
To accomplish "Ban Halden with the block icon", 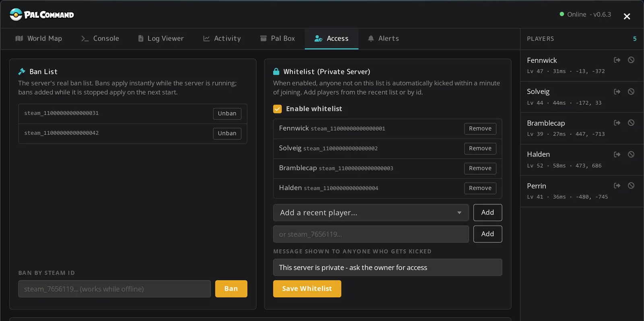I will pyautogui.click(x=631, y=154).
